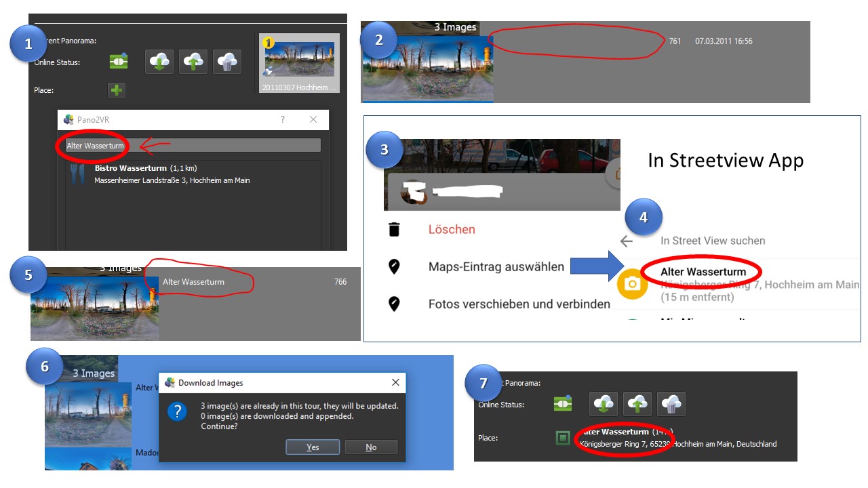
Task: Tap the back arrow beside In Street View suchen
Action: 627,241
